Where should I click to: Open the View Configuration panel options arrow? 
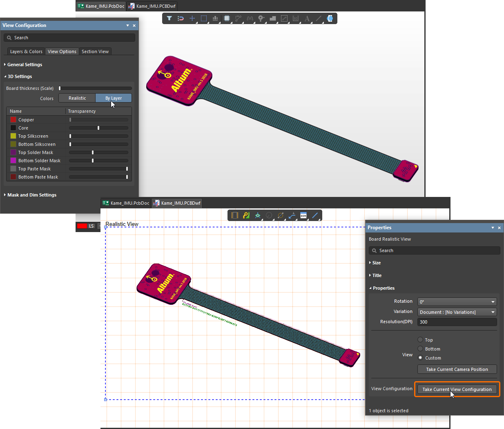point(127,25)
